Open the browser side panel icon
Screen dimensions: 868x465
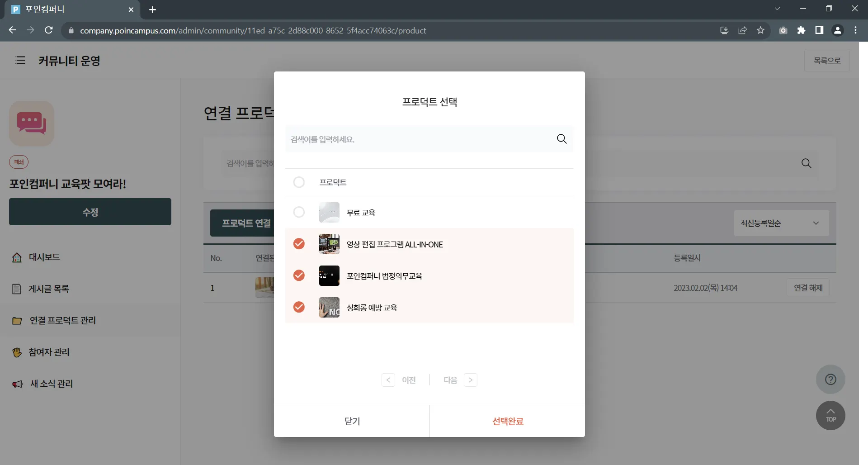[819, 30]
